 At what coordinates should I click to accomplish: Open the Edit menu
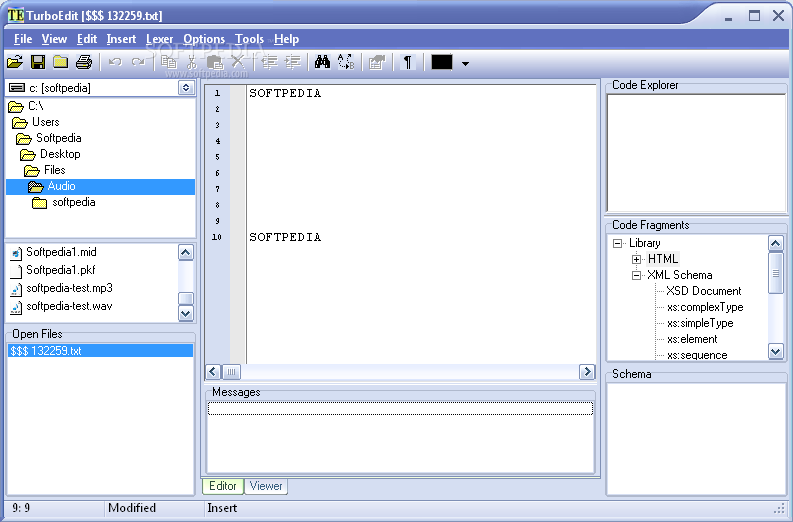[87, 39]
